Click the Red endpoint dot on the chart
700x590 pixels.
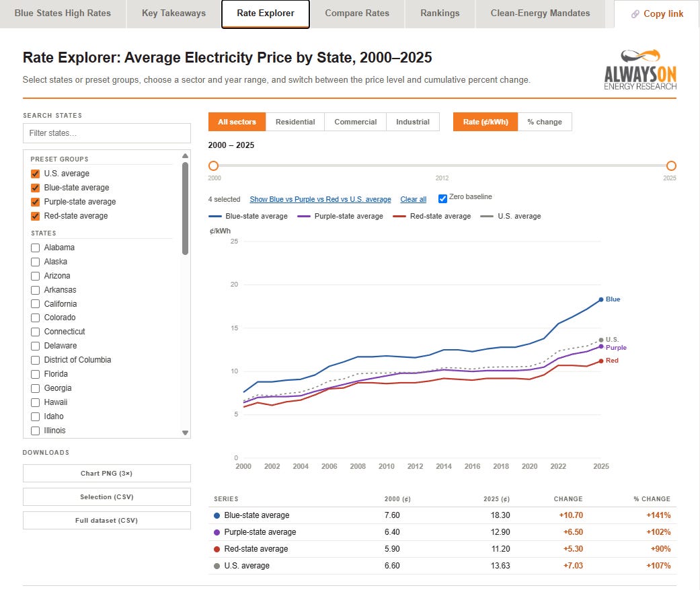(x=601, y=361)
